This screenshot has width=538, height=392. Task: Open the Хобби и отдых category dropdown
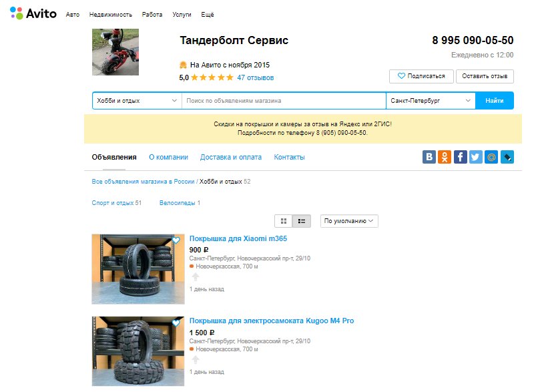click(x=137, y=101)
